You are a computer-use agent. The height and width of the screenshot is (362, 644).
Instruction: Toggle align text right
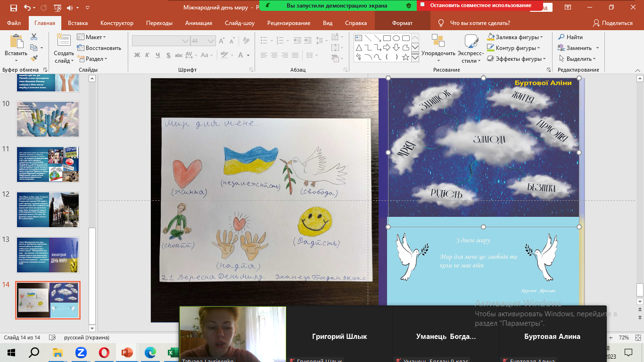(285, 55)
